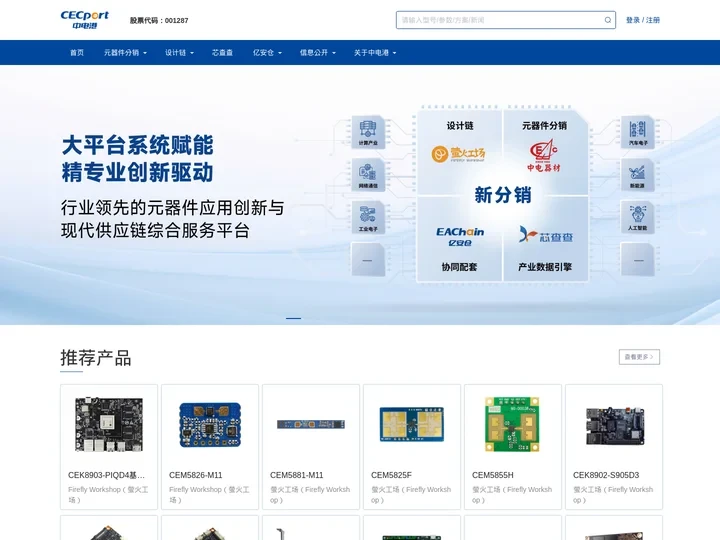This screenshot has width=720, height=540.
Task: Click the banner carousel indicator dash
Action: click(x=293, y=318)
